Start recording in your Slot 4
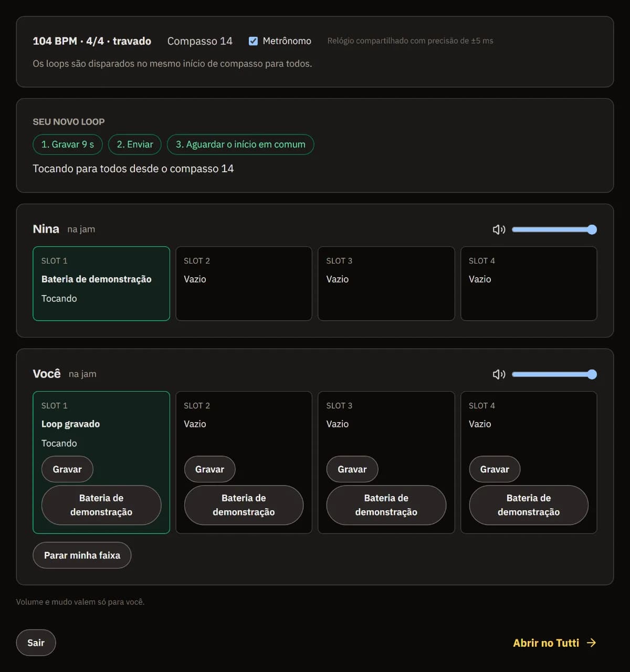Screen dimensions: 630x672 [495, 469]
